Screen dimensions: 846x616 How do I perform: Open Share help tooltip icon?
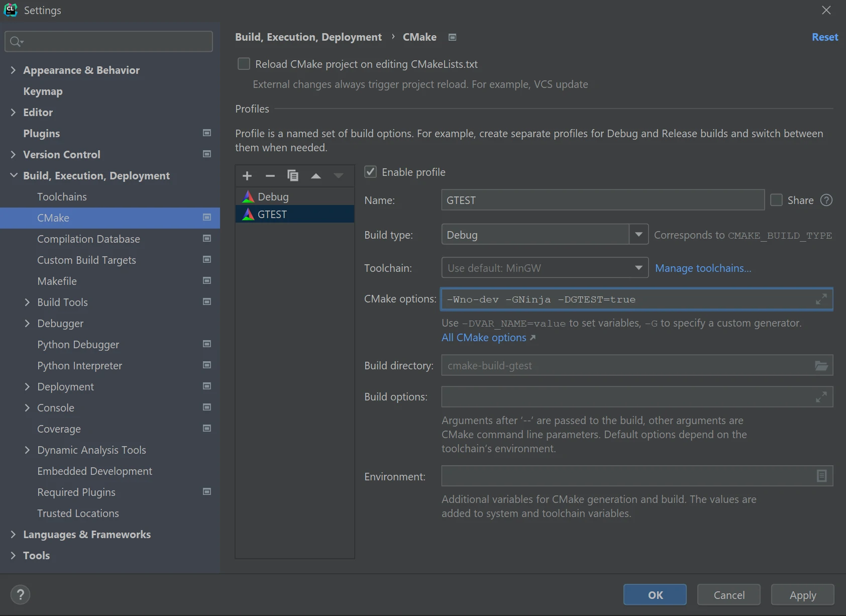(x=826, y=200)
